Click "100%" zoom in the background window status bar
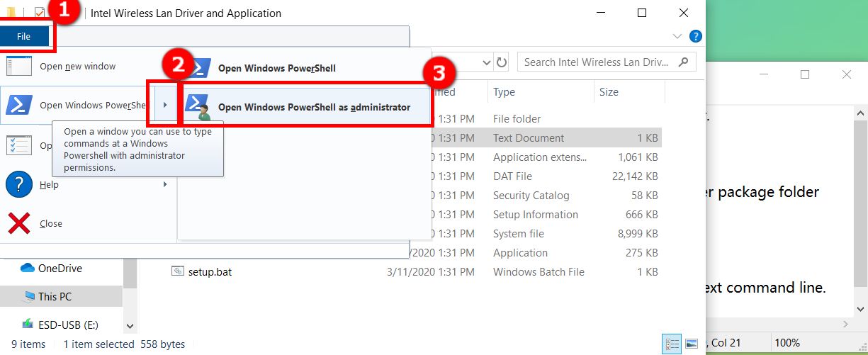868x355 pixels. (x=787, y=343)
